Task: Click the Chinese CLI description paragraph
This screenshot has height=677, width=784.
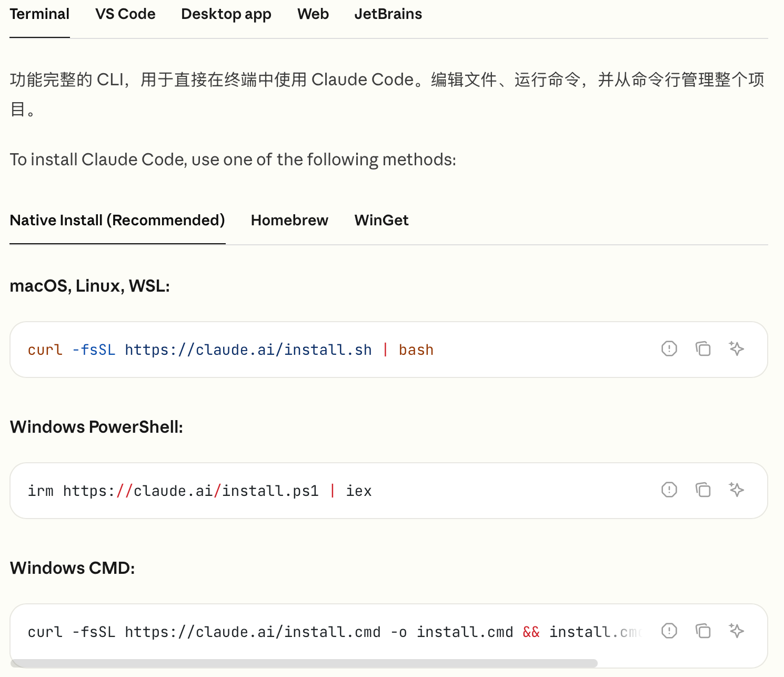Action: (387, 94)
